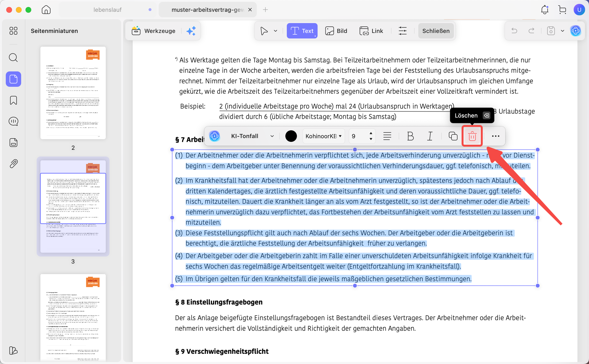The image size is (589, 364).
Task: Open the attachments paperclip icon
Action: click(13, 164)
